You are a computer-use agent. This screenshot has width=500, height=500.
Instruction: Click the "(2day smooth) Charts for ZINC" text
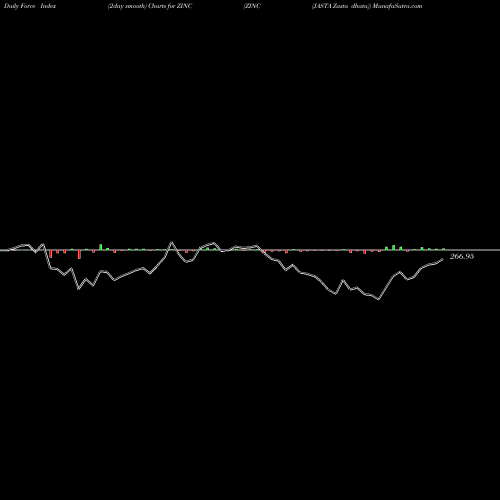150,6
